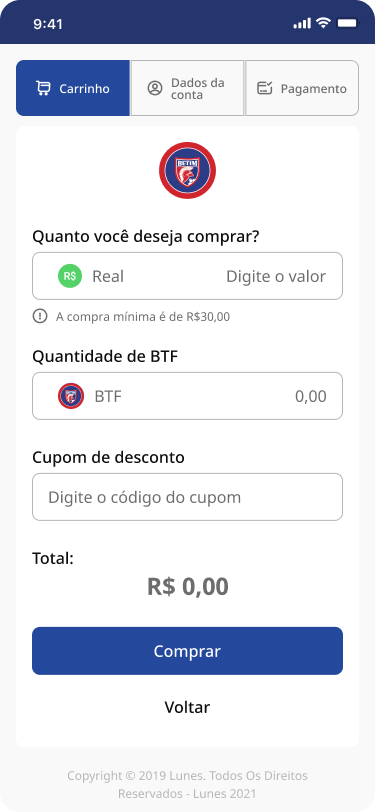This screenshot has height=812, width=375.
Task: Click the user profile icon in Dados da conta
Action: [155, 89]
